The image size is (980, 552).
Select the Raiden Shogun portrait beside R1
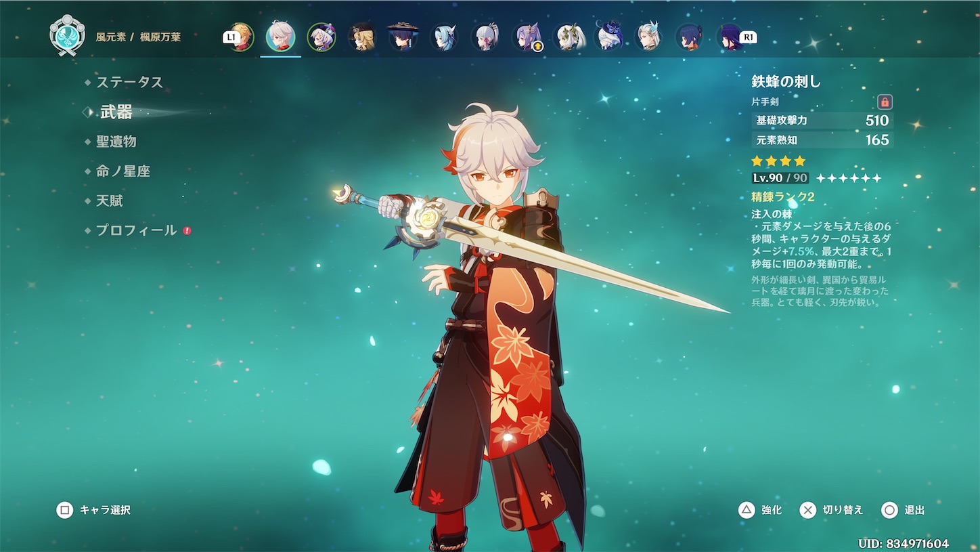(730, 37)
